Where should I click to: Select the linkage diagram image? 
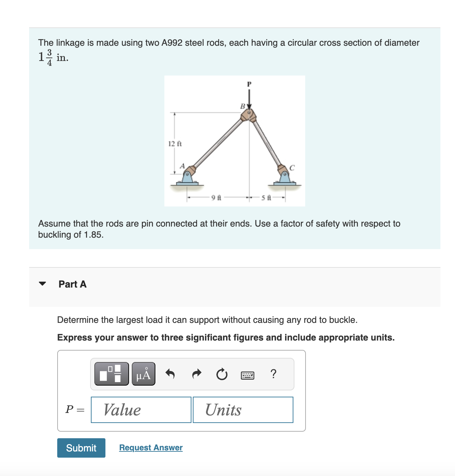coord(234,141)
